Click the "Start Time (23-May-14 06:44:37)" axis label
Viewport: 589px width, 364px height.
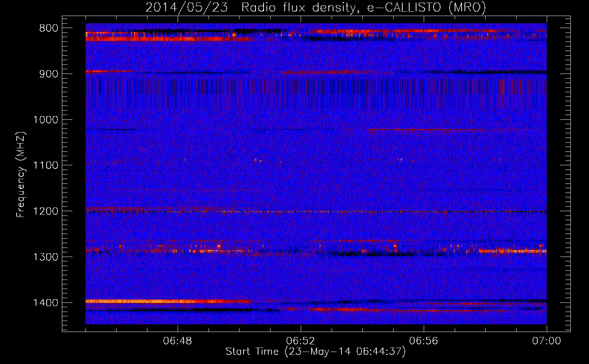tap(316, 352)
